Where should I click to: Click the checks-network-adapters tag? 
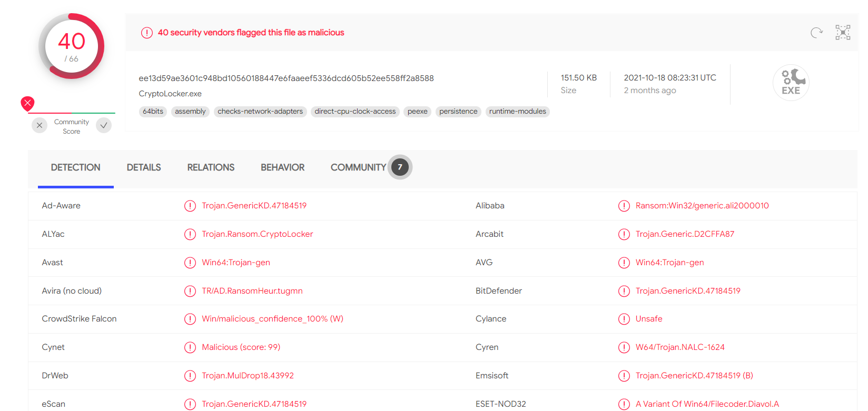pos(260,112)
